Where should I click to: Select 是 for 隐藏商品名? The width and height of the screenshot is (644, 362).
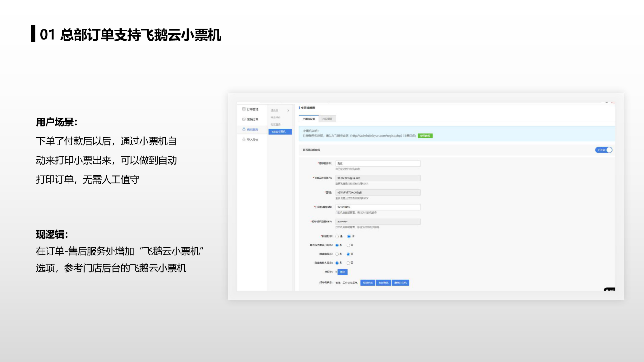point(337,254)
